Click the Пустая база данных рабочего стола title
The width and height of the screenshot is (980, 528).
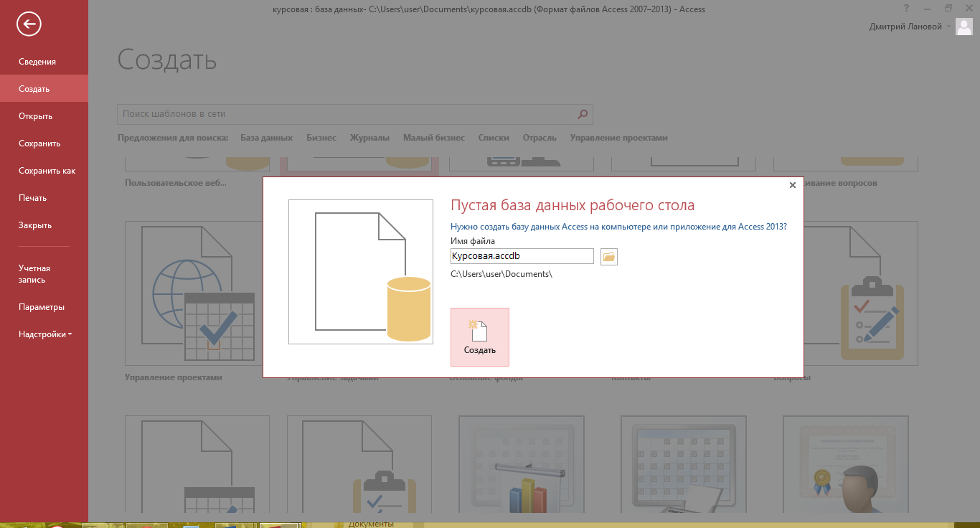pos(573,205)
